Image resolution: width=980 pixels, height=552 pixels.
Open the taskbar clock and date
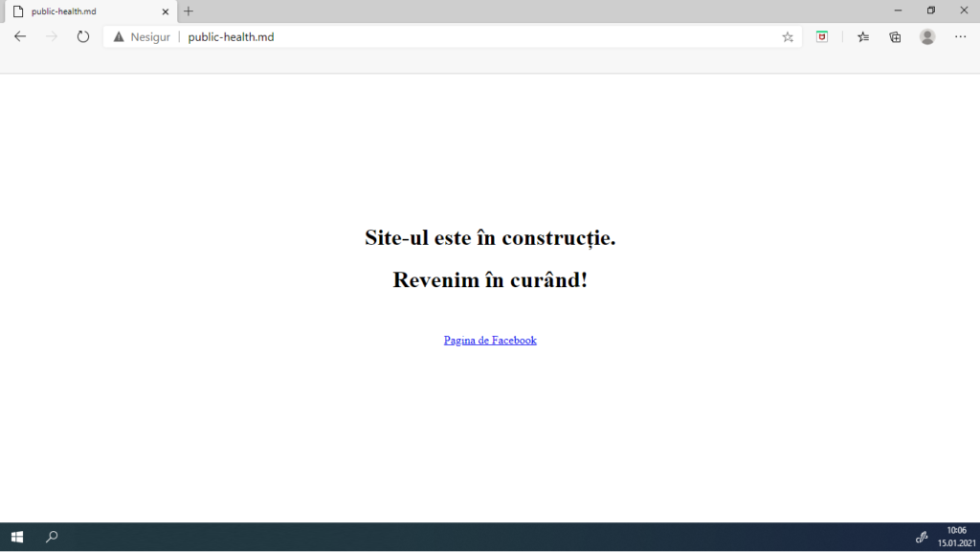(957, 537)
